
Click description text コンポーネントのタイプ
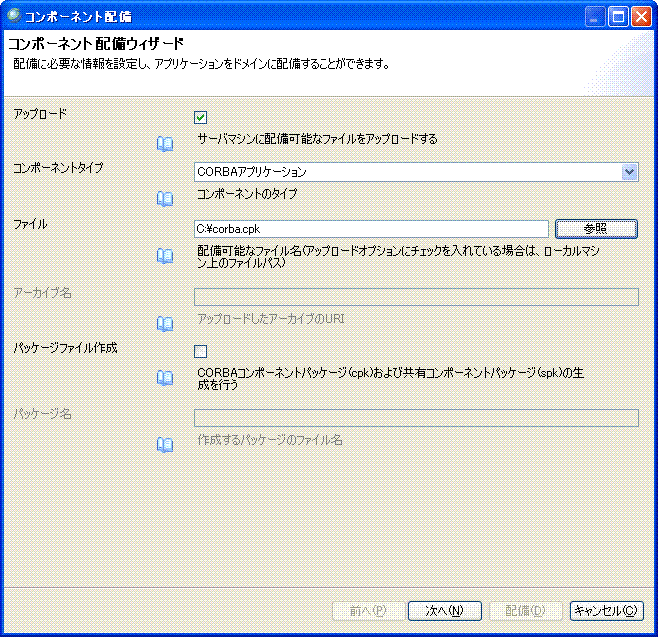(x=247, y=194)
